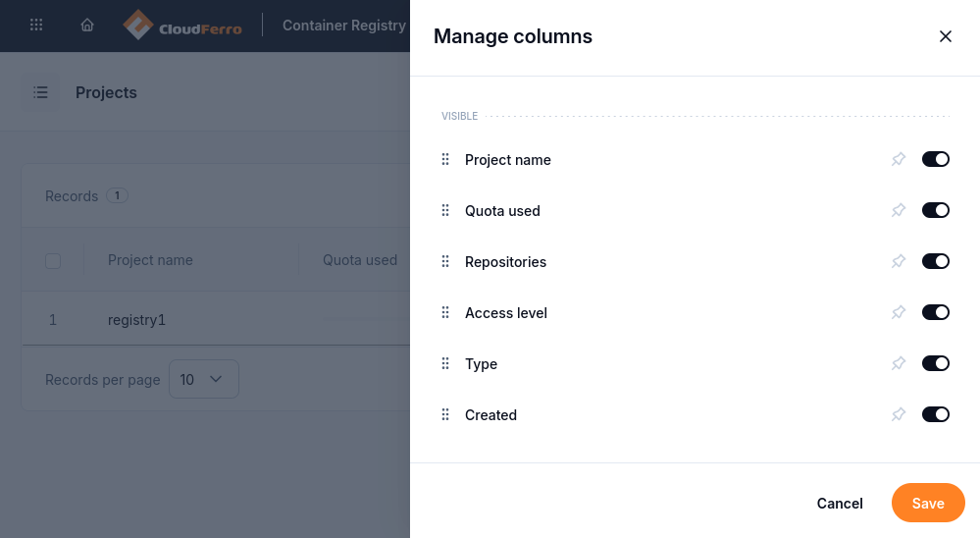Click the Repositories label in column list

pos(505,261)
